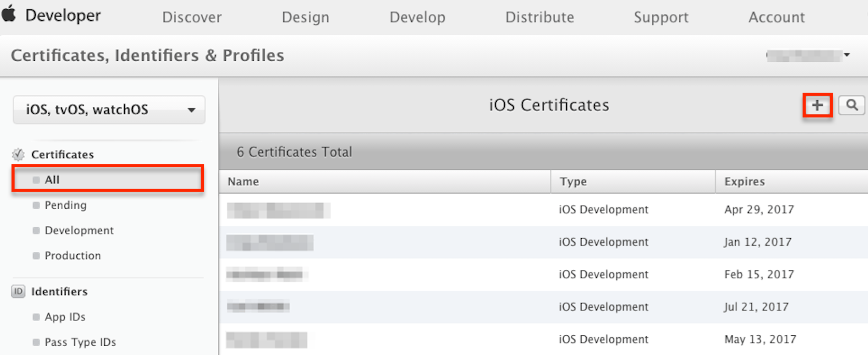
Task: Open the Design menu
Action: [x=305, y=17]
